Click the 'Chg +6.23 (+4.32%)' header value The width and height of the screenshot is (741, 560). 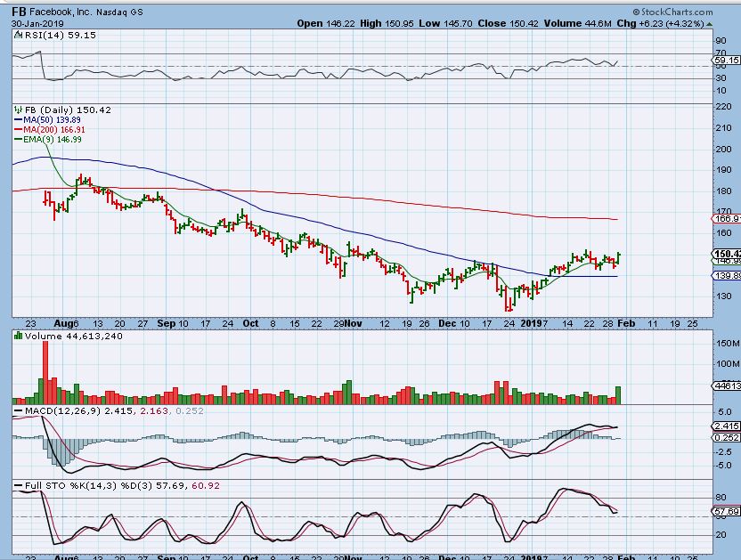coord(661,23)
